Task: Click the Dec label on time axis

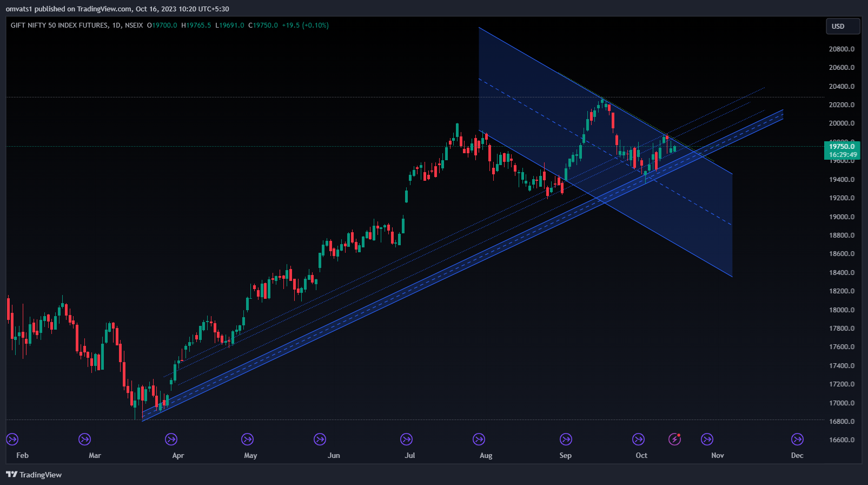Action: [797, 455]
